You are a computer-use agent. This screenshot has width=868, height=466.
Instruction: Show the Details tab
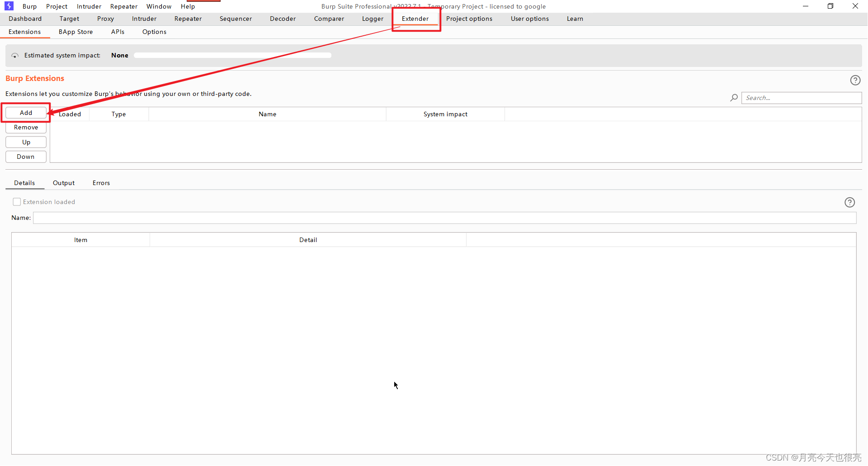tap(24, 183)
